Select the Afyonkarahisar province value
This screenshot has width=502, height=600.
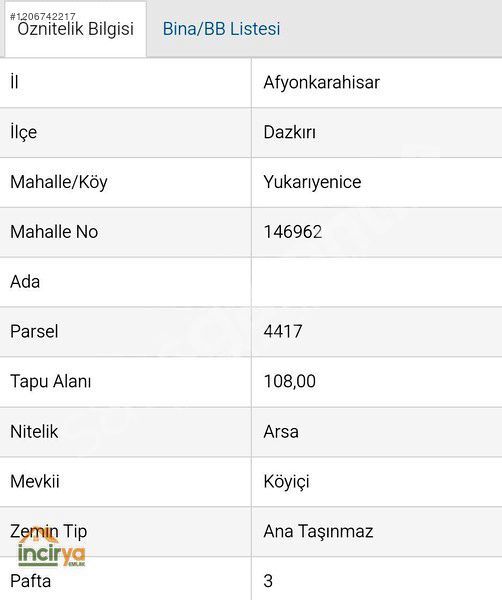[x=321, y=83]
